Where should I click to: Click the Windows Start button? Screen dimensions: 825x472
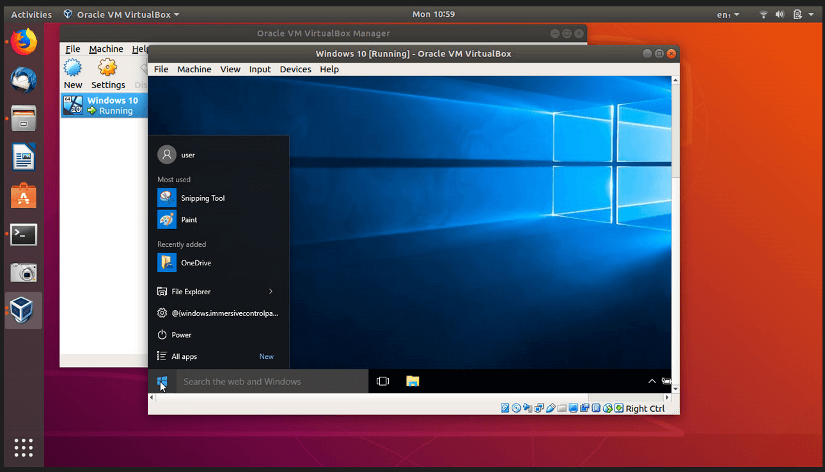click(x=162, y=381)
